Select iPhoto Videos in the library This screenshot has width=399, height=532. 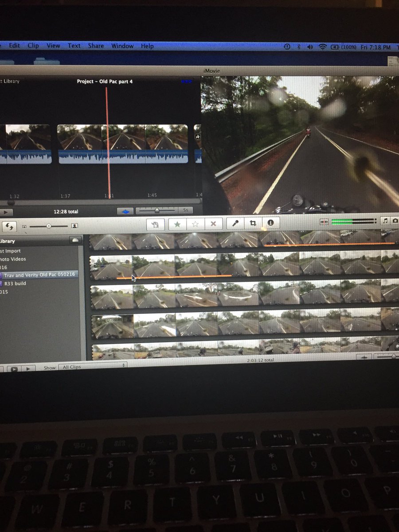pyautogui.click(x=12, y=259)
